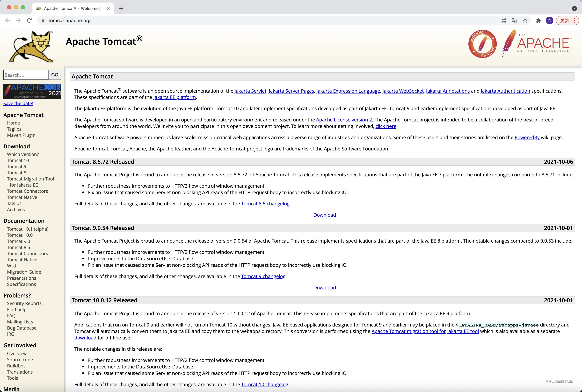
Task: Reload the page with the refresh icon
Action: [30, 20]
